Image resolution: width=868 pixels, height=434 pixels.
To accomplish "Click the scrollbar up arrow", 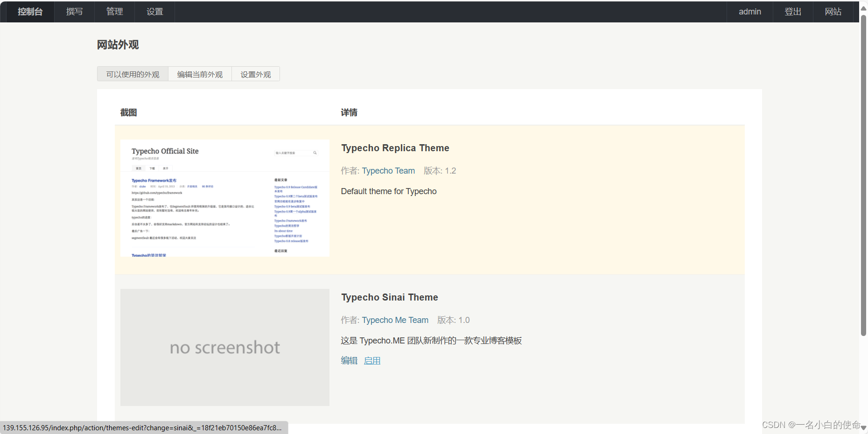I will pyautogui.click(x=863, y=8).
